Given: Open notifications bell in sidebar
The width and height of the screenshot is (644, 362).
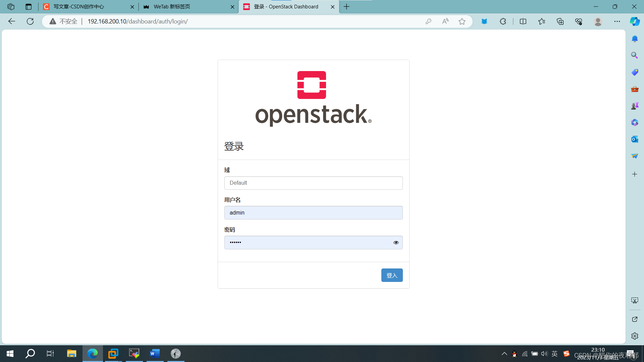Looking at the screenshot, I should coord(635,39).
